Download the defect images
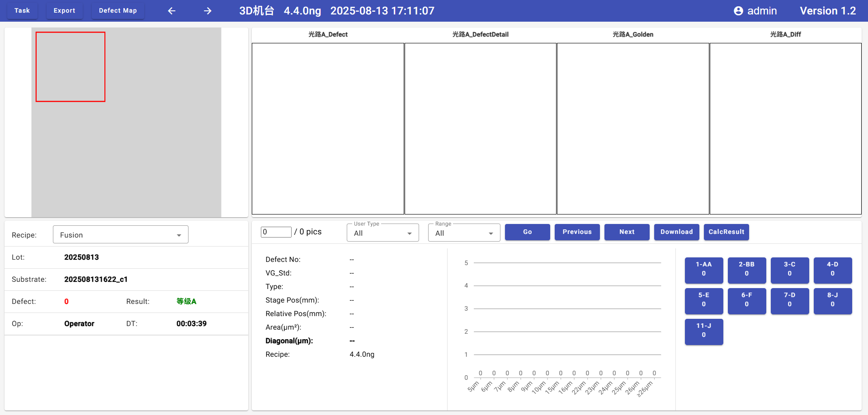 coord(676,232)
